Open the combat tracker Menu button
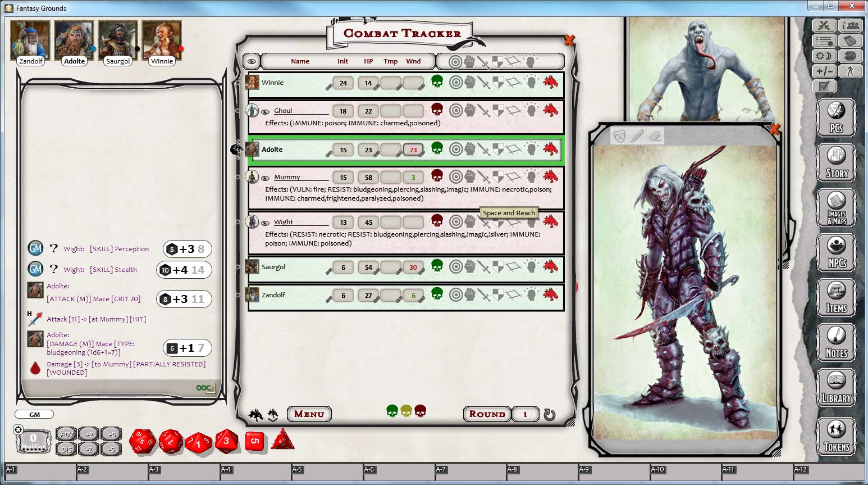 [x=309, y=414]
